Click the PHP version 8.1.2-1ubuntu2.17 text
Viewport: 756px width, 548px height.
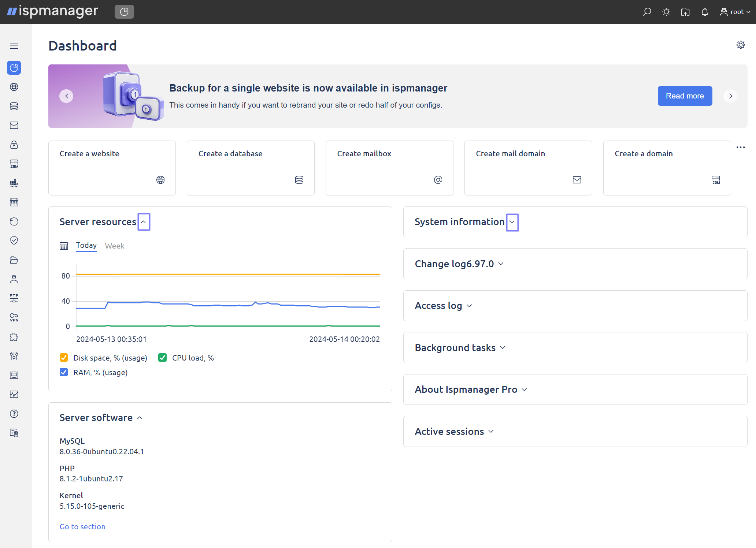pyautogui.click(x=91, y=478)
